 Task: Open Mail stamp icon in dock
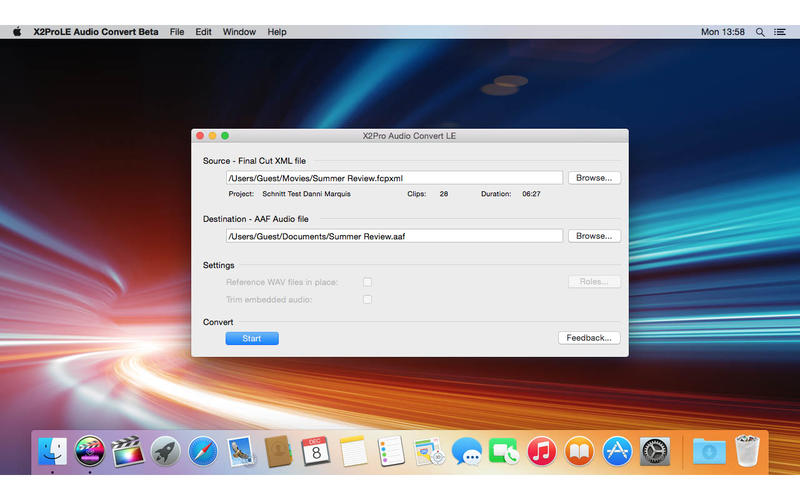(x=240, y=451)
